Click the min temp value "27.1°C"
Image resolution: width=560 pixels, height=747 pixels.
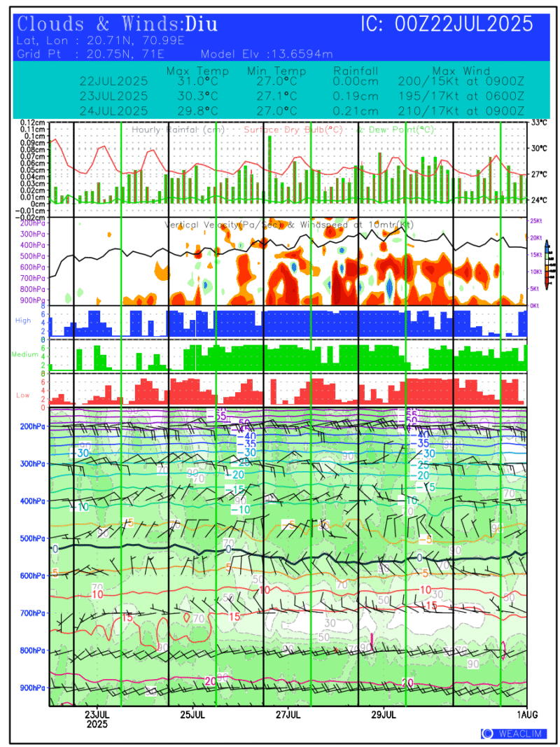point(278,96)
